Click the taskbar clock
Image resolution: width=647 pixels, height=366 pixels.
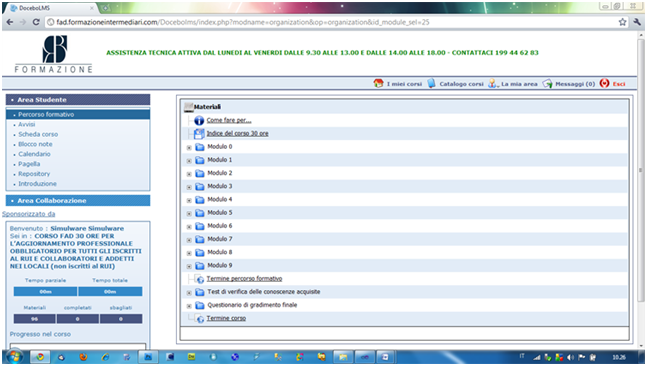pyautogui.click(x=619, y=357)
